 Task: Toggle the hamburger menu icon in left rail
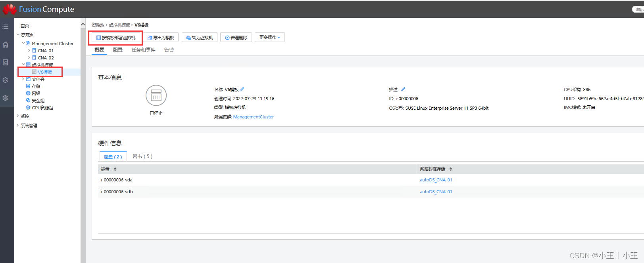click(x=6, y=27)
